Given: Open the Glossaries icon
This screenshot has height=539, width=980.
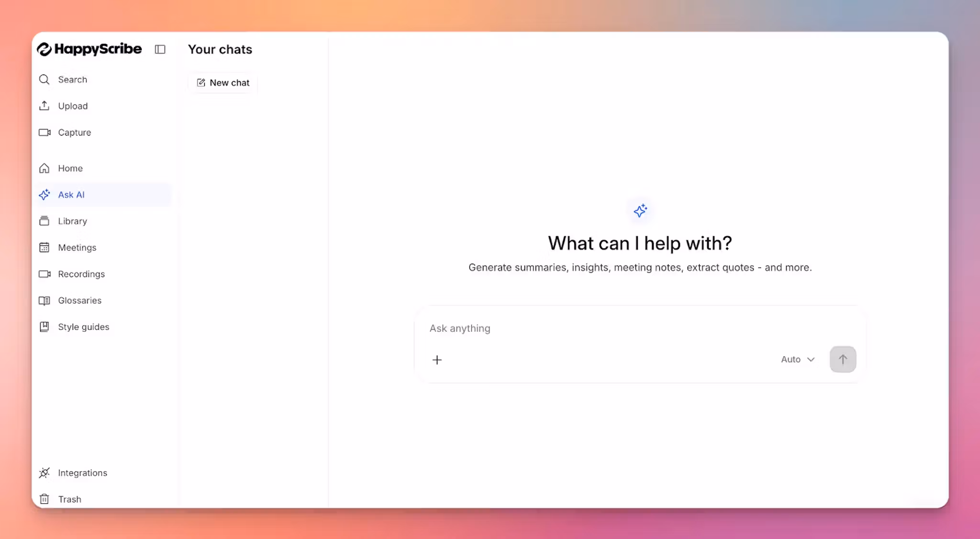Looking at the screenshot, I should point(44,300).
